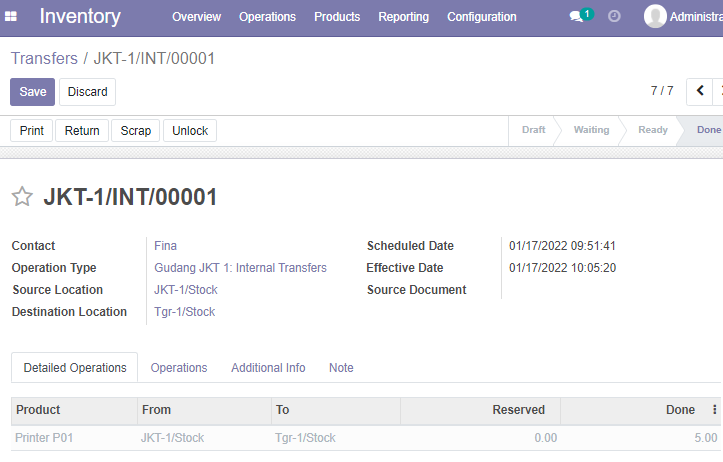Toggle the priority star next to JKT-1/INT/00001

click(x=22, y=196)
